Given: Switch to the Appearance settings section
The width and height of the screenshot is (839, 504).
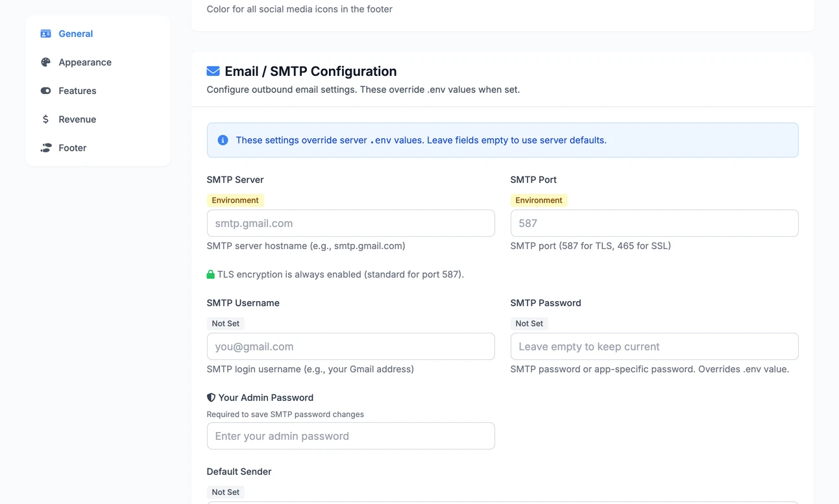Looking at the screenshot, I should click(x=98, y=62).
